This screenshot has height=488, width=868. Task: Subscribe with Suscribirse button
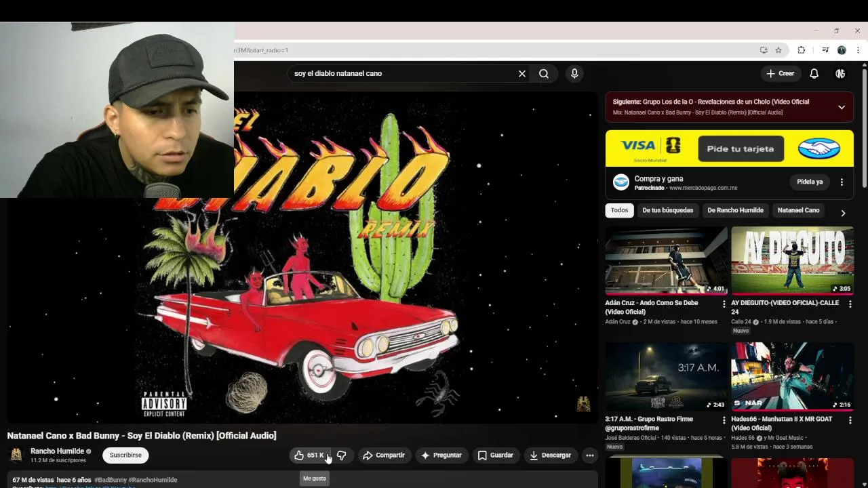(x=125, y=455)
